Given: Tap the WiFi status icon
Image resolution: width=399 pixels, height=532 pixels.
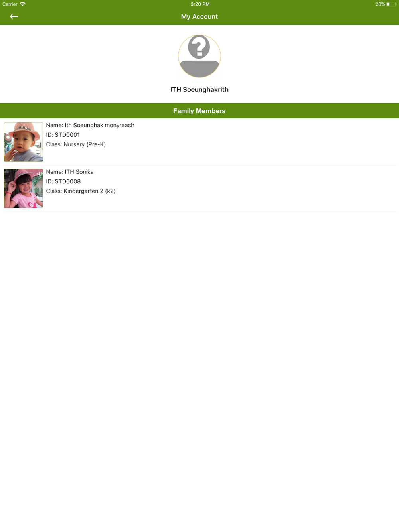Looking at the screenshot, I should (23, 4).
